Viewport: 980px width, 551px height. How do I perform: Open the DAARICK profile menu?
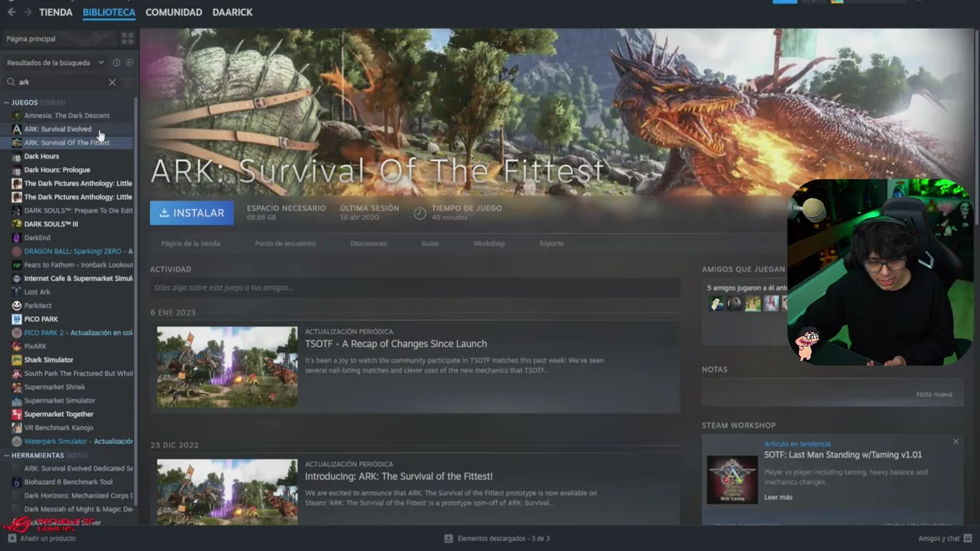[232, 12]
